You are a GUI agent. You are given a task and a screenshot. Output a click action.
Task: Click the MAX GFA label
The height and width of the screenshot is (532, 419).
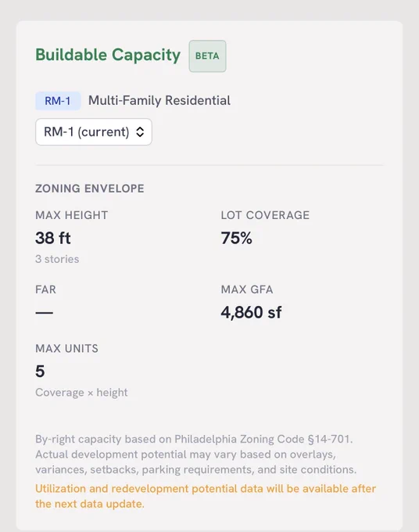(x=247, y=289)
